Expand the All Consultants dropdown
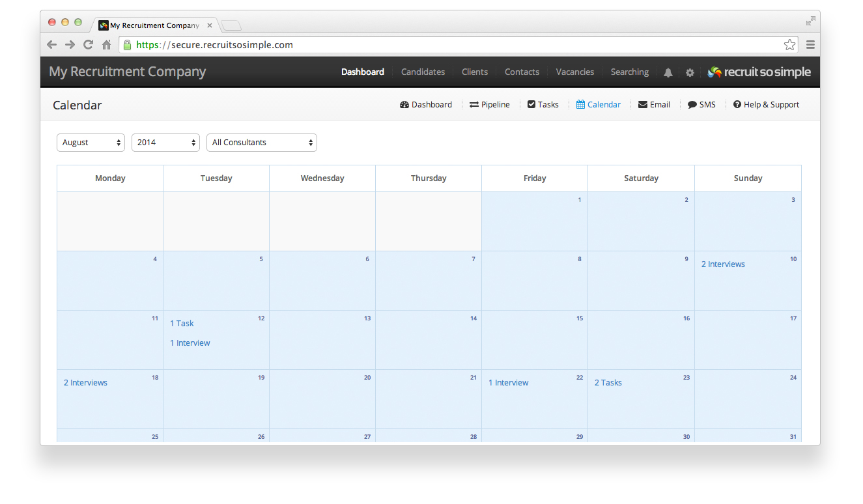The width and height of the screenshot is (863, 504). click(x=262, y=143)
